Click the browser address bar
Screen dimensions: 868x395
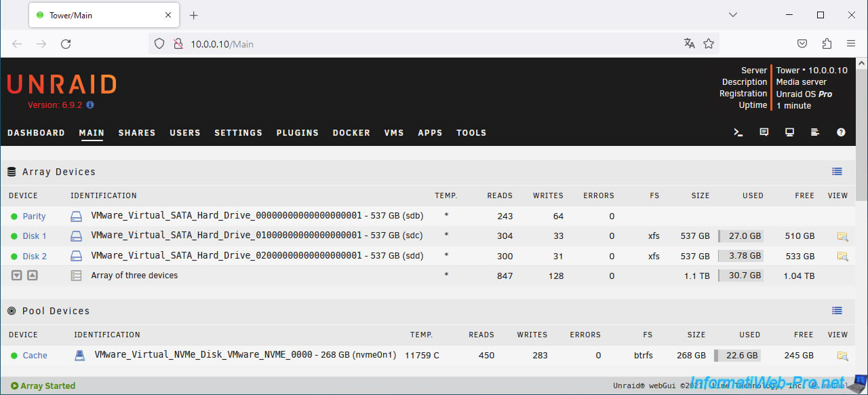click(420, 44)
